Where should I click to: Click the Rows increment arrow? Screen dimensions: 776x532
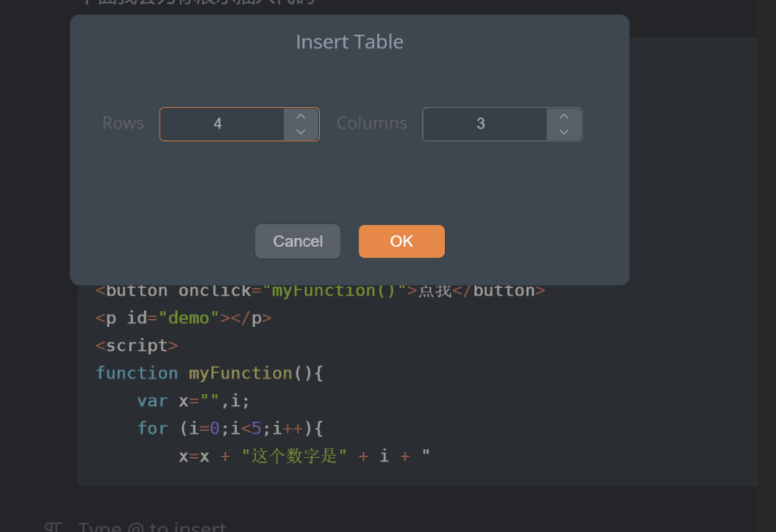tap(301, 116)
